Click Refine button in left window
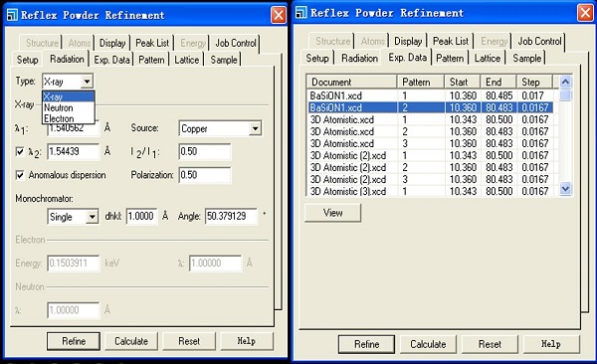 (x=74, y=341)
